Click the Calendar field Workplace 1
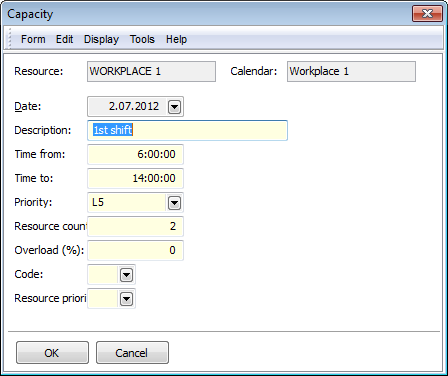 coord(351,71)
